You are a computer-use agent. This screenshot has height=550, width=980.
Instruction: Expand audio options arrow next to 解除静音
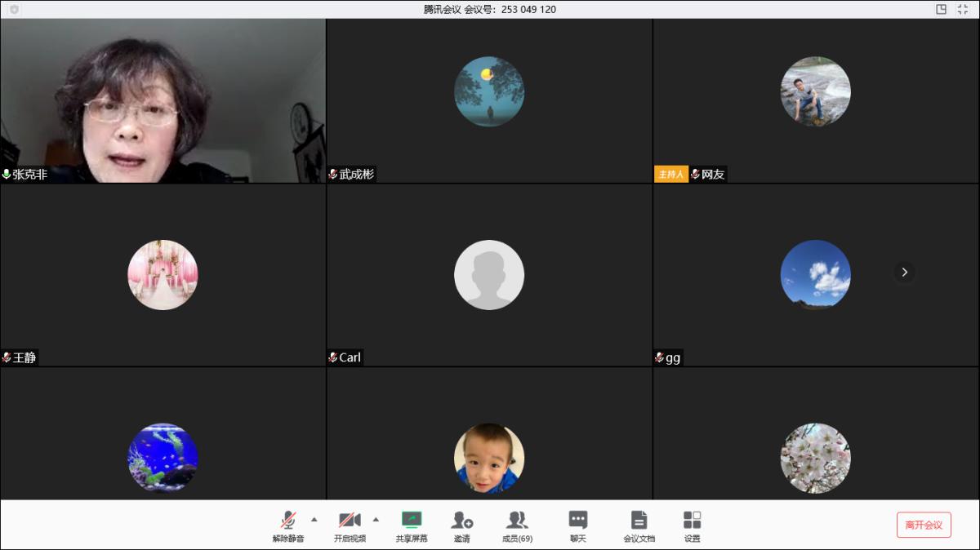pos(314,519)
